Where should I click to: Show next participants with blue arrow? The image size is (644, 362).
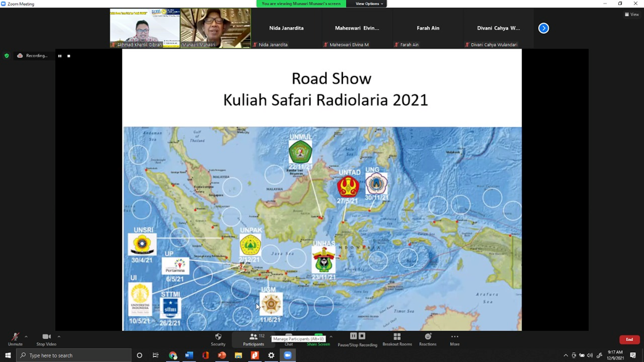click(543, 28)
